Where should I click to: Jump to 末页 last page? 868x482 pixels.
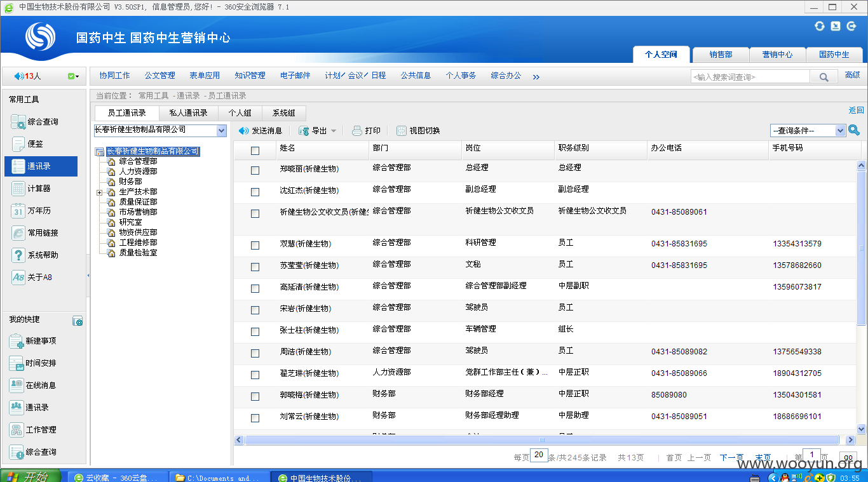[x=763, y=458]
